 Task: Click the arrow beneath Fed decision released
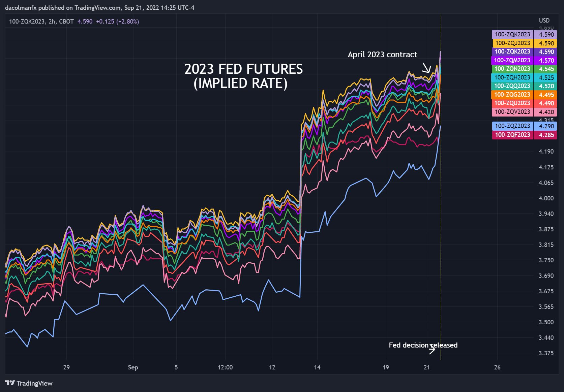pyautogui.click(x=432, y=350)
